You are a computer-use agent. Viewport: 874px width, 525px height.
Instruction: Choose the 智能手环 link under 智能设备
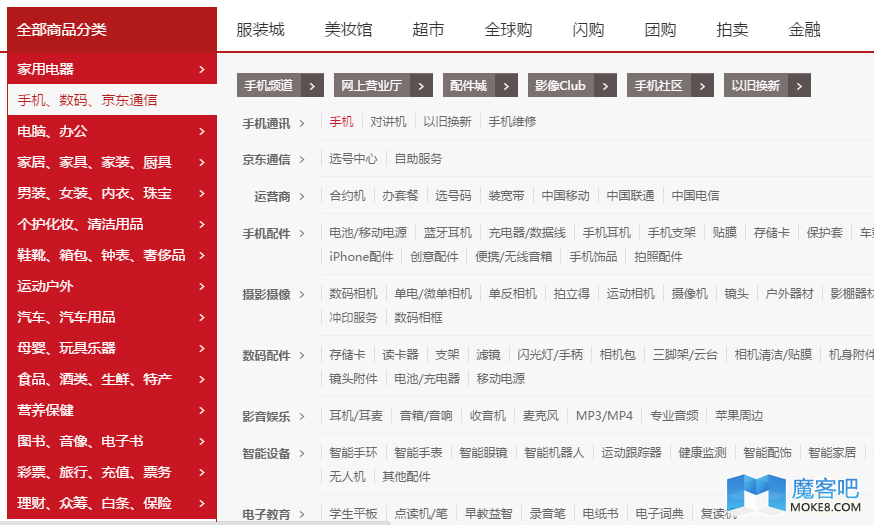pos(353,452)
